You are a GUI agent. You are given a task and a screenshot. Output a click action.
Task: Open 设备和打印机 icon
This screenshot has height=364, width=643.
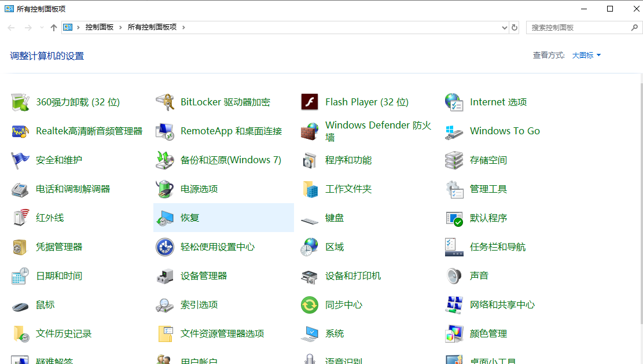point(310,276)
